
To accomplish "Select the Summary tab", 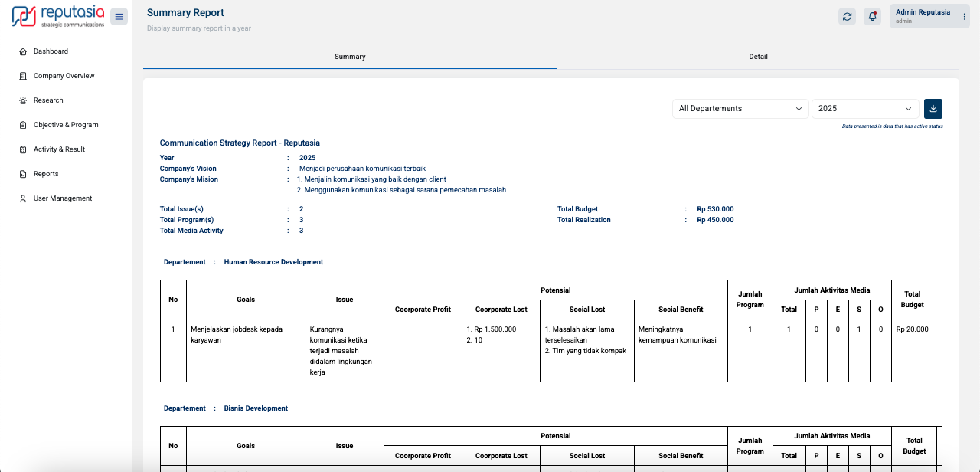I will (x=350, y=57).
